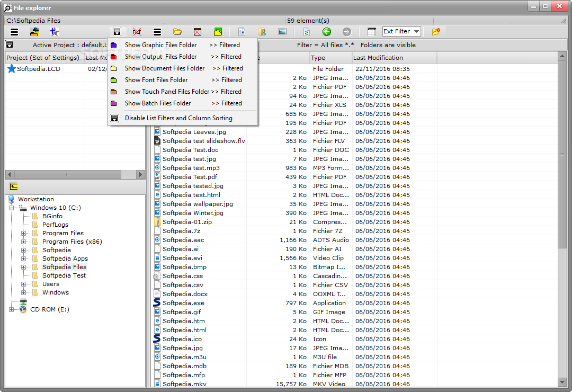Expand the Program Files (x86) tree node

(23, 242)
